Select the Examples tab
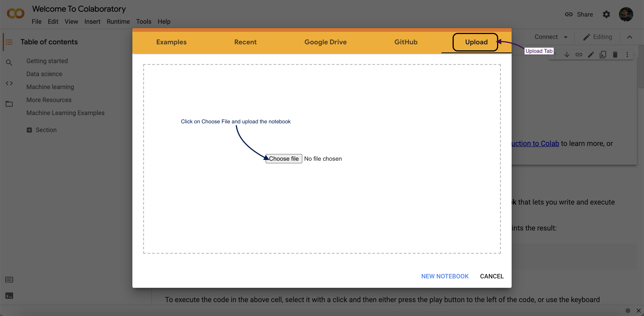This screenshot has height=316, width=644. click(x=171, y=42)
